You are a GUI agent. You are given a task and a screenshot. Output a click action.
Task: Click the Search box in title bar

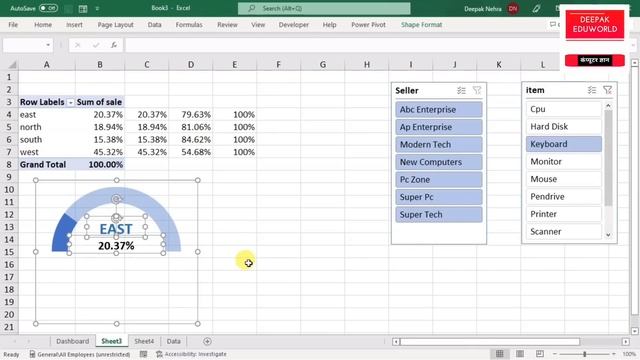point(324,8)
